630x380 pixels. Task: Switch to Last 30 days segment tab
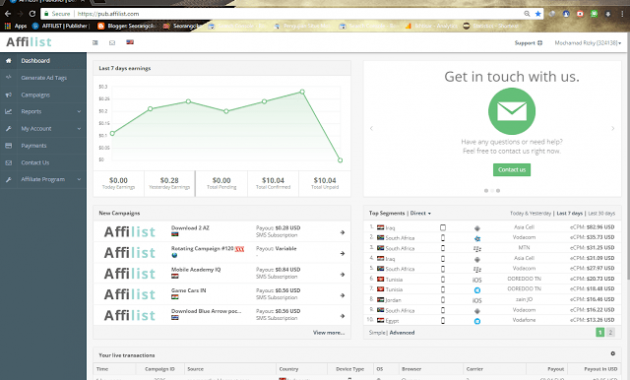coord(601,213)
